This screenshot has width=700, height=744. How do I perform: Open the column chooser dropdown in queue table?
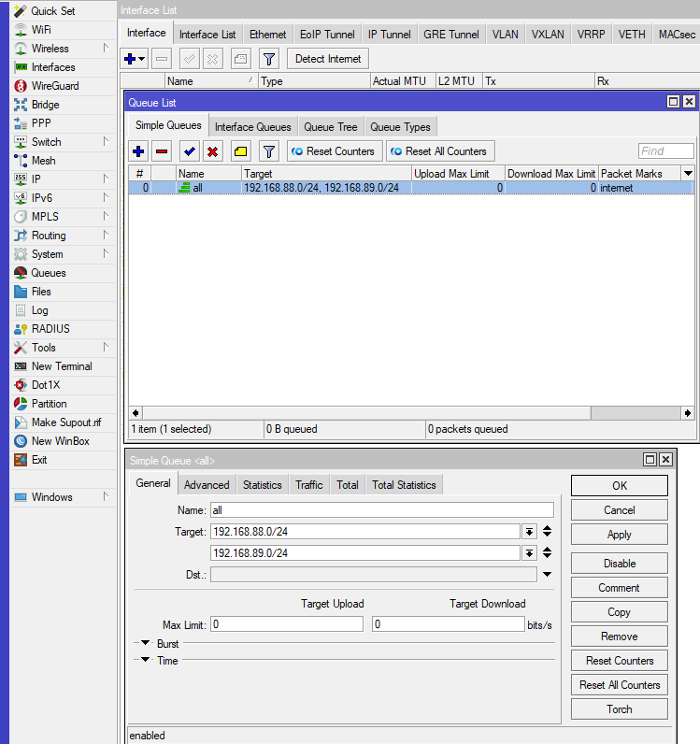click(688, 174)
